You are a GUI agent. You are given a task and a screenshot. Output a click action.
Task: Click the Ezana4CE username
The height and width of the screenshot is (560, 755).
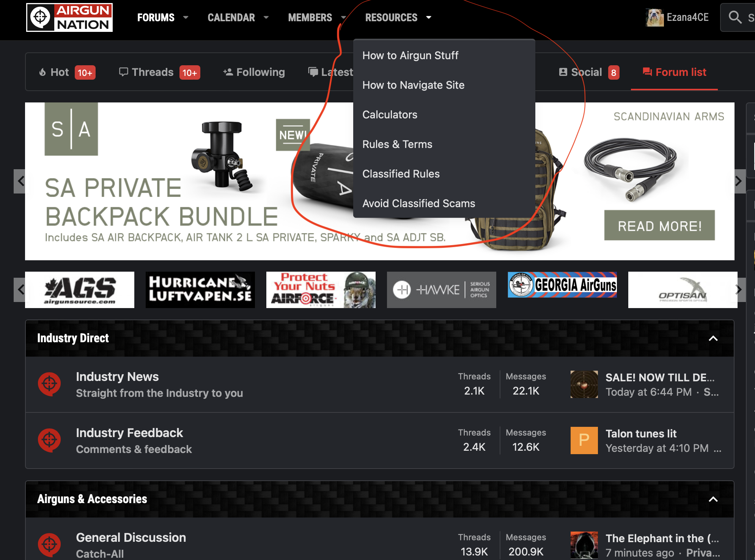[687, 17]
